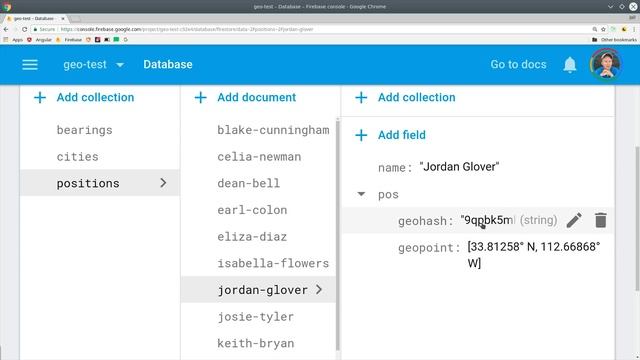
Task: Edit the geohash field with pencil icon
Action: point(574,220)
